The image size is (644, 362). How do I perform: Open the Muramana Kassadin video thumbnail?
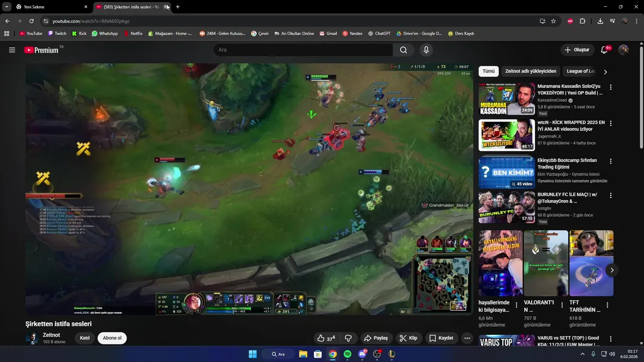tap(507, 99)
